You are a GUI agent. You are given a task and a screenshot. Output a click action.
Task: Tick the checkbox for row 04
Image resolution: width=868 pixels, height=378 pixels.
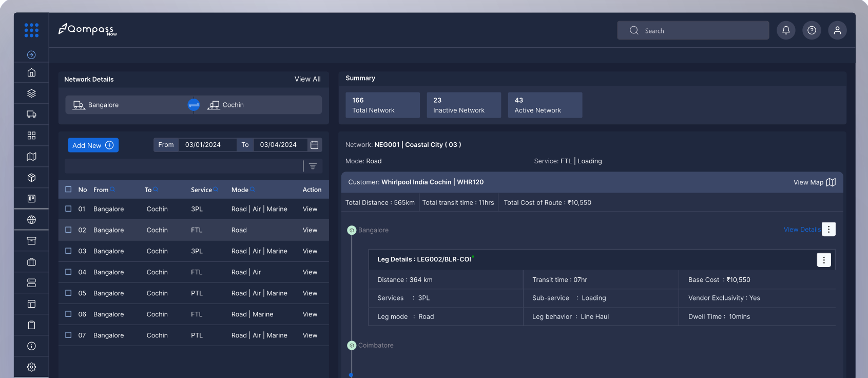(68, 272)
